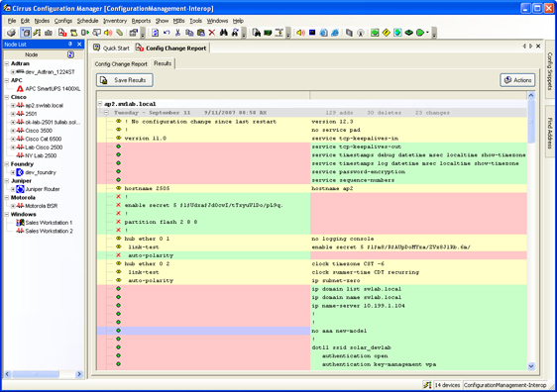Click the binoculars Find toolbar icon

(x=223, y=33)
